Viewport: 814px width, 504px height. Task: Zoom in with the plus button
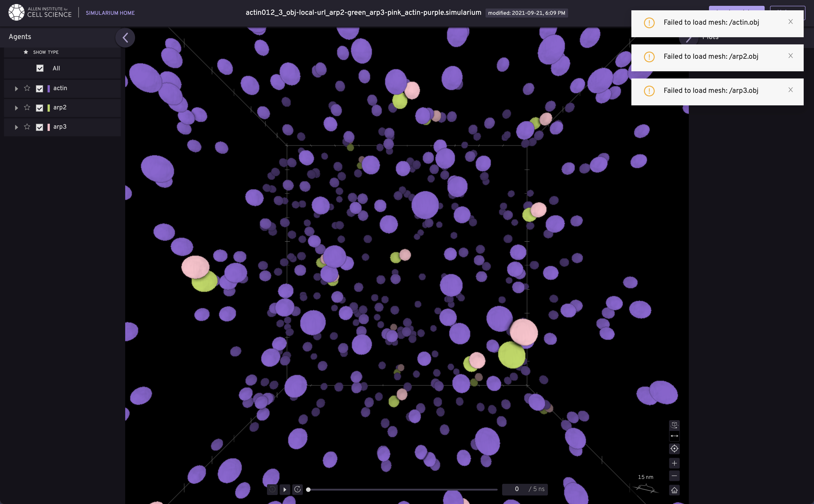(x=674, y=463)
